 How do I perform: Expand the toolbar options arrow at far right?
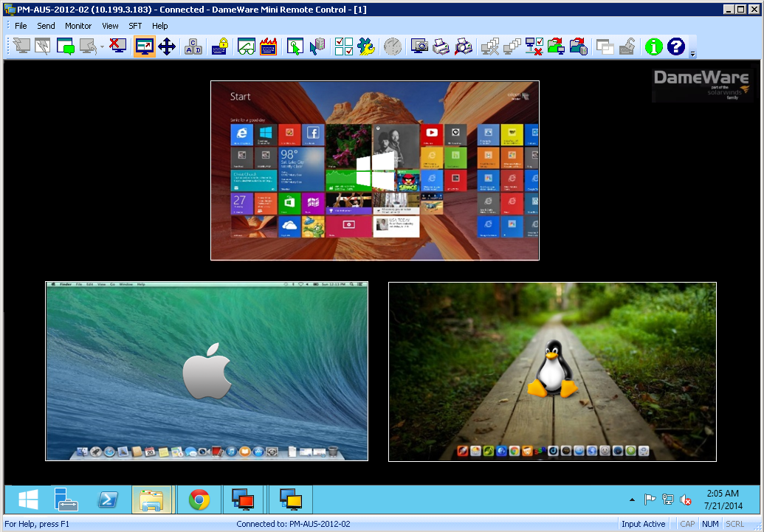(692, 54)
